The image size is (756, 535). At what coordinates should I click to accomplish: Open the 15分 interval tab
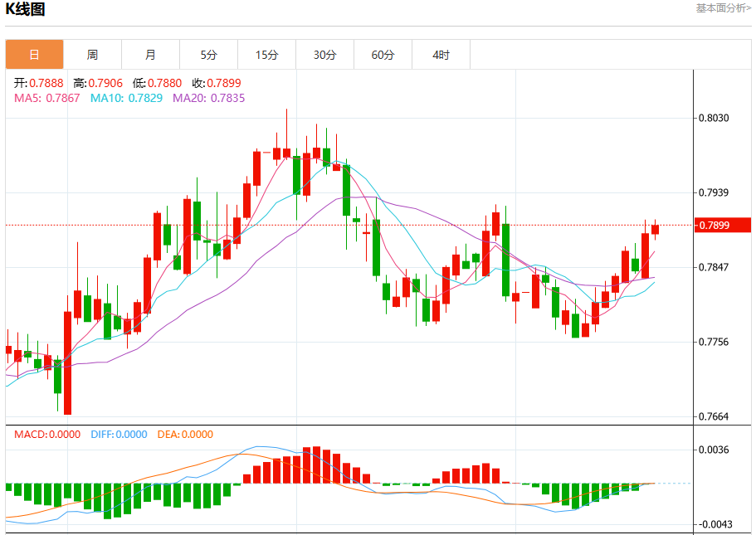[266, 55]
